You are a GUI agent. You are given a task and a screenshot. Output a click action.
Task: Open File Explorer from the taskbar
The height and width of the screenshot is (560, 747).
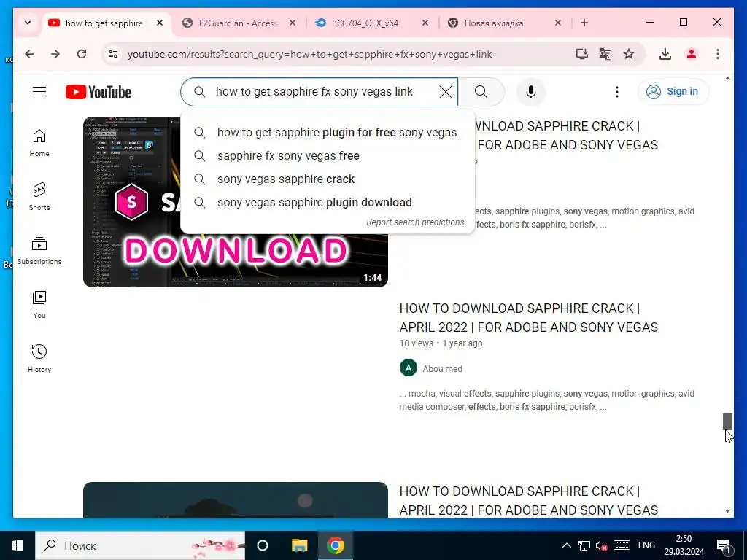pyautogui.click(x=299, y=545)
